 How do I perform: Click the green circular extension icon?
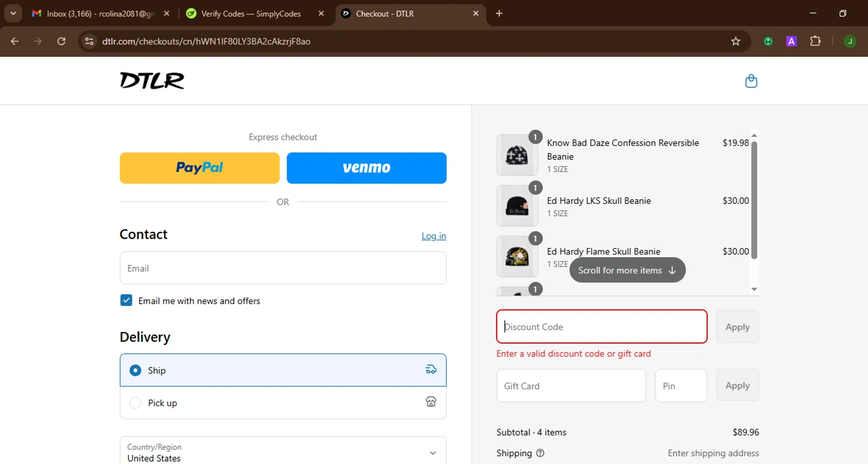(x=768, y=41)
